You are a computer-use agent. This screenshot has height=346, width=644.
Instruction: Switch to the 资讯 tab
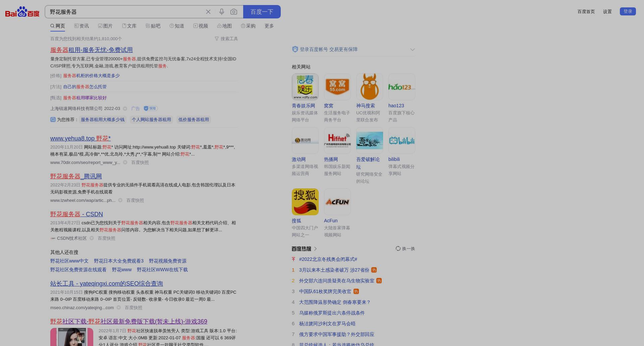coord(82,26)
